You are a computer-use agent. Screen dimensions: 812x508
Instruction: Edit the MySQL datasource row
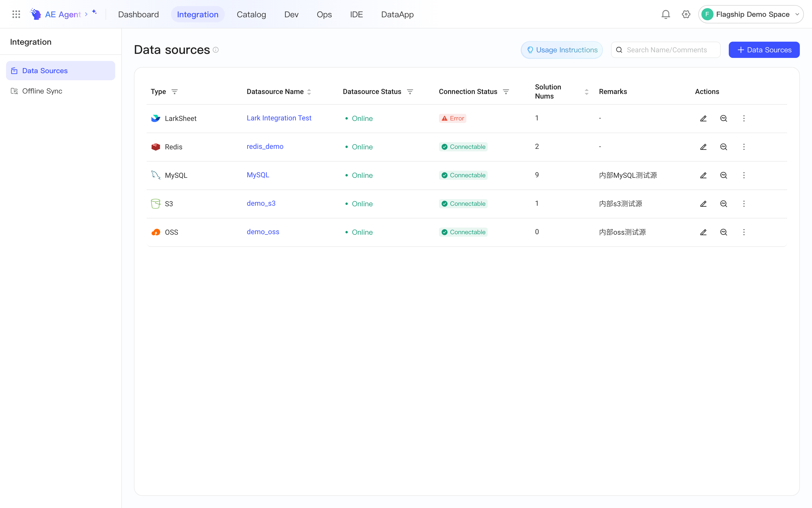click(703, 175)
